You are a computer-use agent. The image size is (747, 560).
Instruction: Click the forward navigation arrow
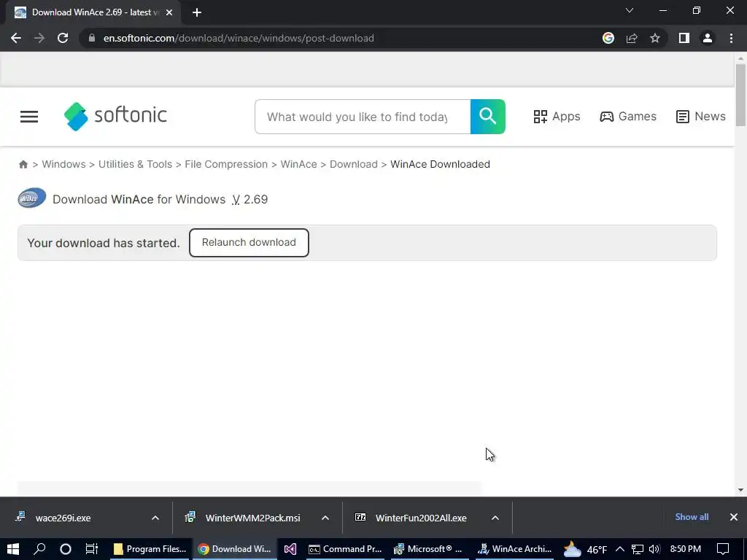pyautogui.click(x=39, y=38)
